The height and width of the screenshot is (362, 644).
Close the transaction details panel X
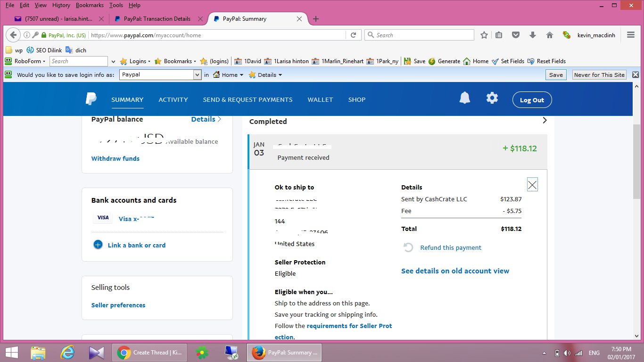(532, 185)
